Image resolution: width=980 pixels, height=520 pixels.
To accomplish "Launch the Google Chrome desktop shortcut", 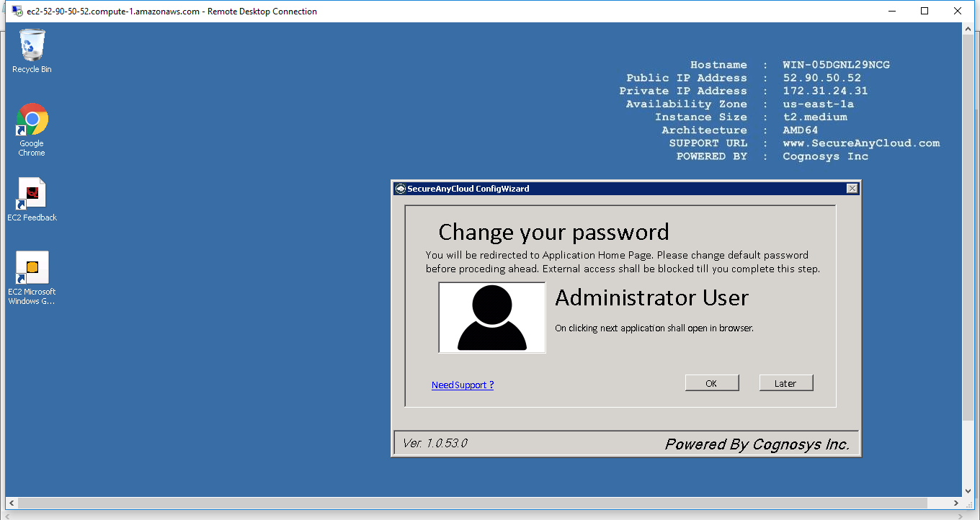I will coord(32,120).
